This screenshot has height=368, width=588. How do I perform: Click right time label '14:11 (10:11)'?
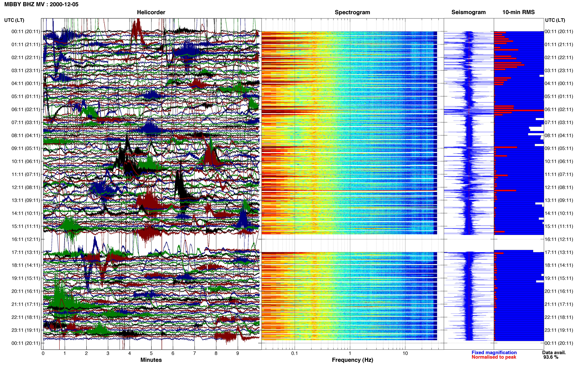[x=559, y=213]
